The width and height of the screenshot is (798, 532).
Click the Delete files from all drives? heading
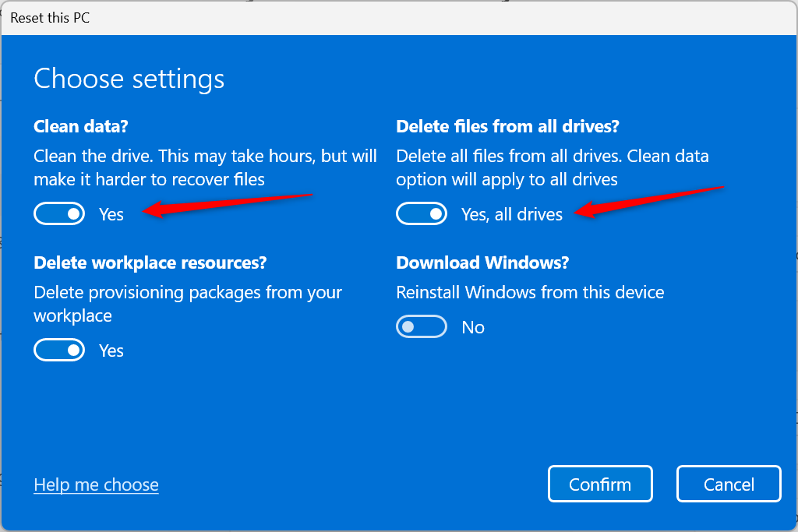point(507,126)
